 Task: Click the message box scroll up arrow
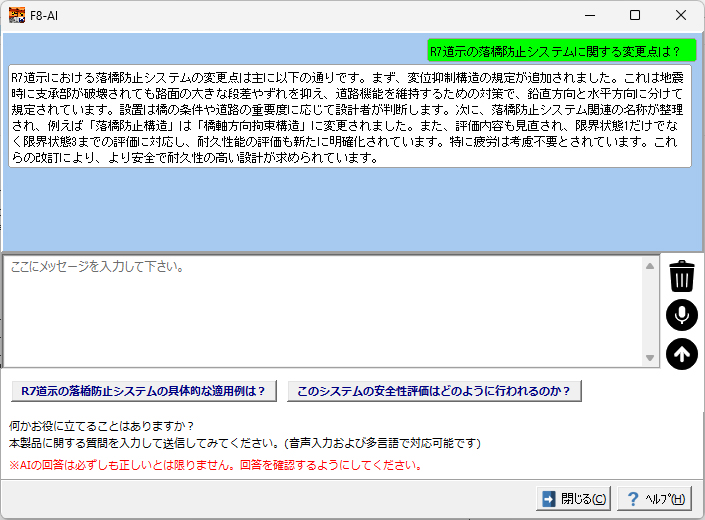click(x=650, y=266)
